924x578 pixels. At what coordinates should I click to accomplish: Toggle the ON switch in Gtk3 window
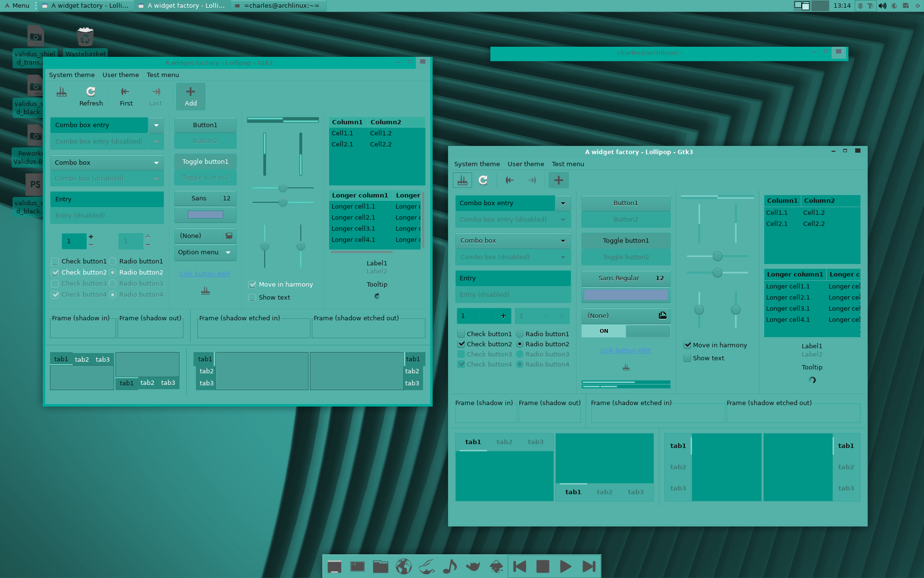[626, 331]
